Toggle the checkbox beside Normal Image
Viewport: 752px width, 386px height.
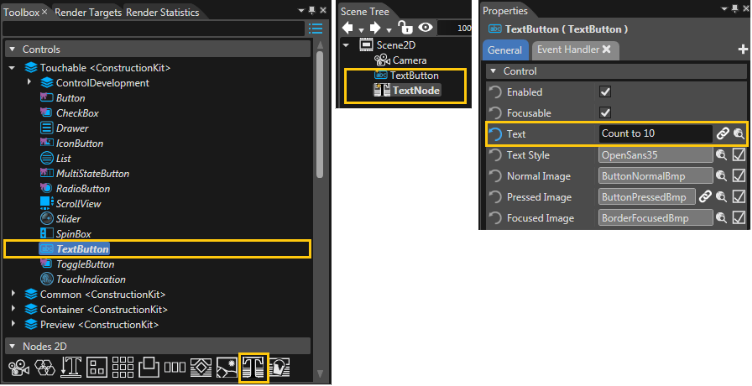(739, 176)
